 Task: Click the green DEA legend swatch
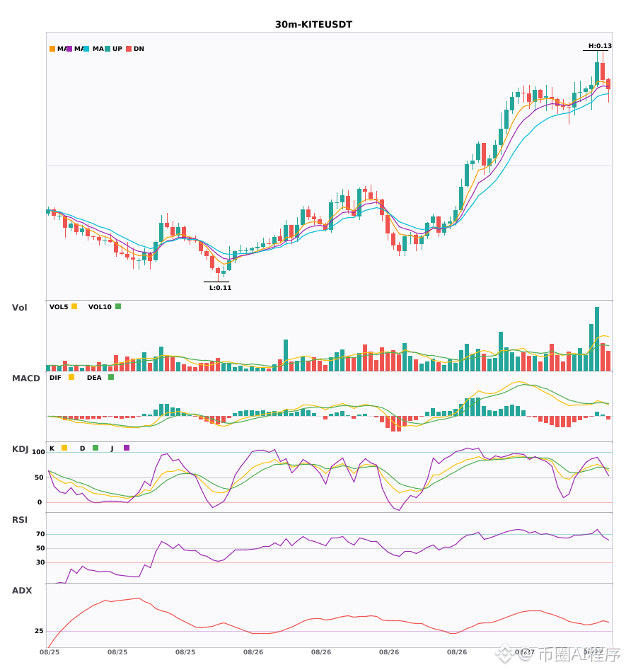click(111, 377)
